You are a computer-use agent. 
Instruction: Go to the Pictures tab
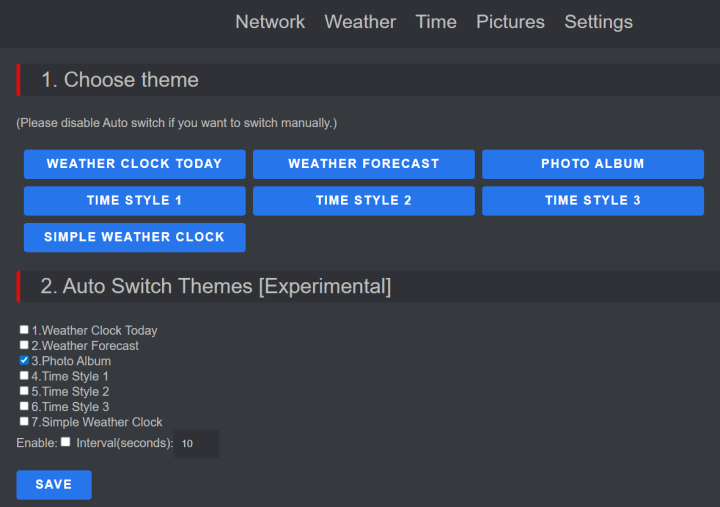[510, 22]
